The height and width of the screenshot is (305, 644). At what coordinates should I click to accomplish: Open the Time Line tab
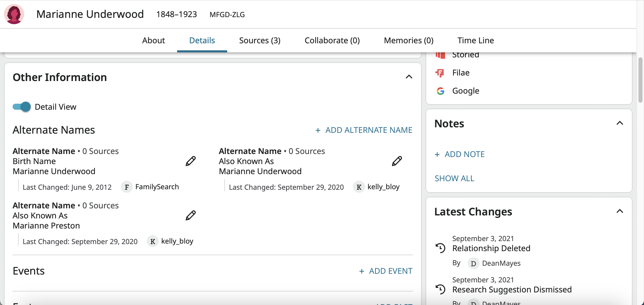[476, 40]
